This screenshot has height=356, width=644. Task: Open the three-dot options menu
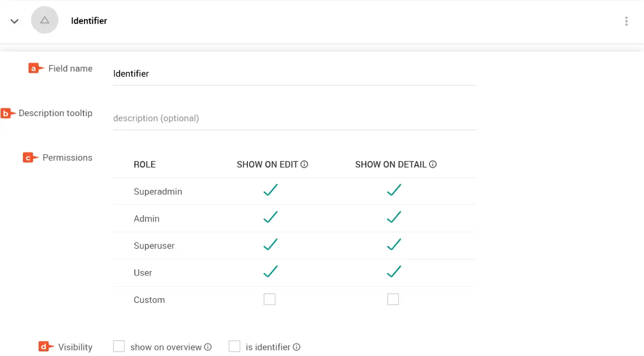pos(626,21)
